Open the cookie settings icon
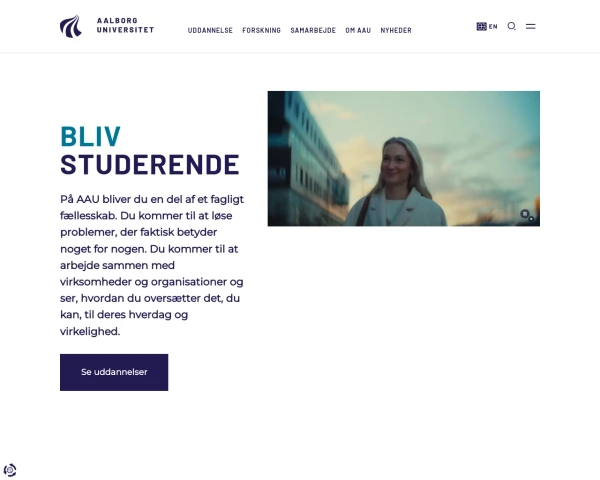Viewport: 600px width, 480px height. coord(10,470)
